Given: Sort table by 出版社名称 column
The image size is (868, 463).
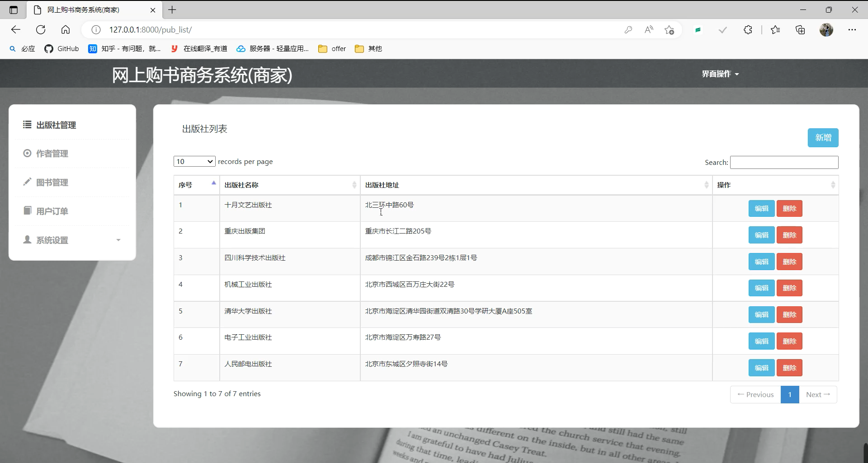Looking at the screenshot, I should pos(290,185).
